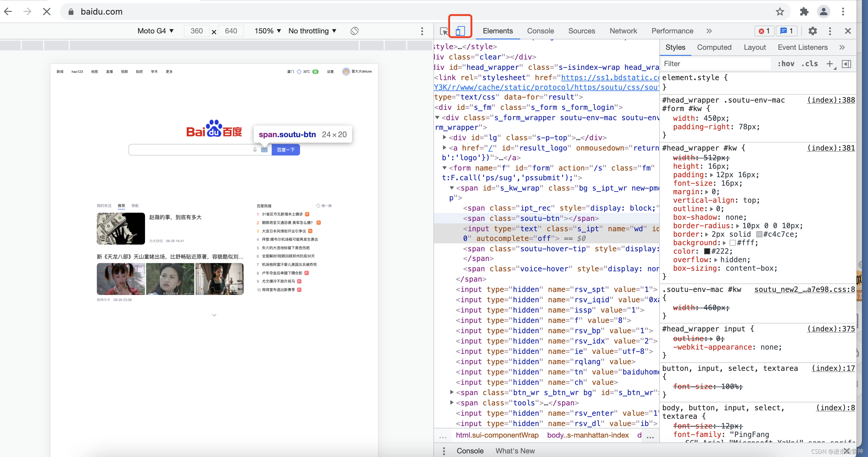Image resolution: width=868 pixels, height=457 pixels.
Task: Toggle the .cls class editor
Action: tap(809, 64)
